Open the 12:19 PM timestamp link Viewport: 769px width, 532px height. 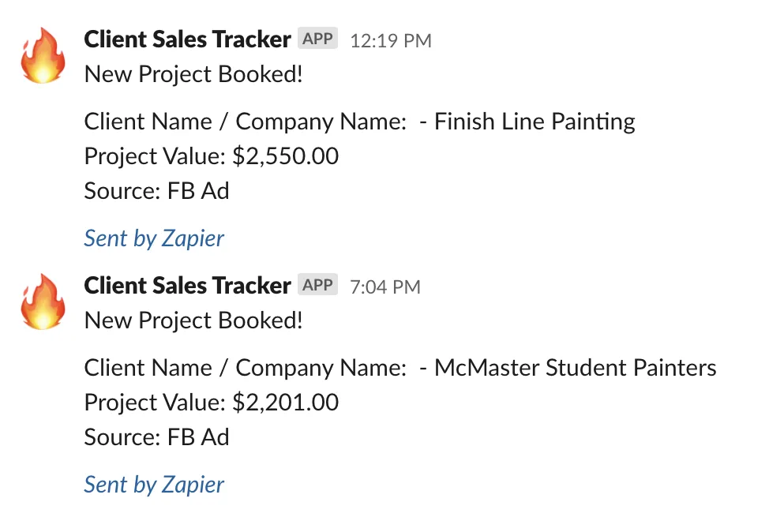pos(391,41)
